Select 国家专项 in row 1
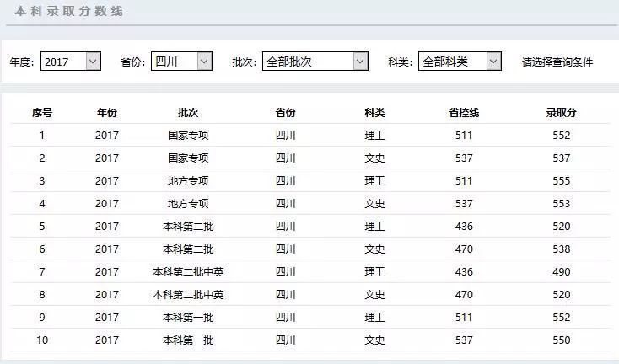 [x=188, y=136]
